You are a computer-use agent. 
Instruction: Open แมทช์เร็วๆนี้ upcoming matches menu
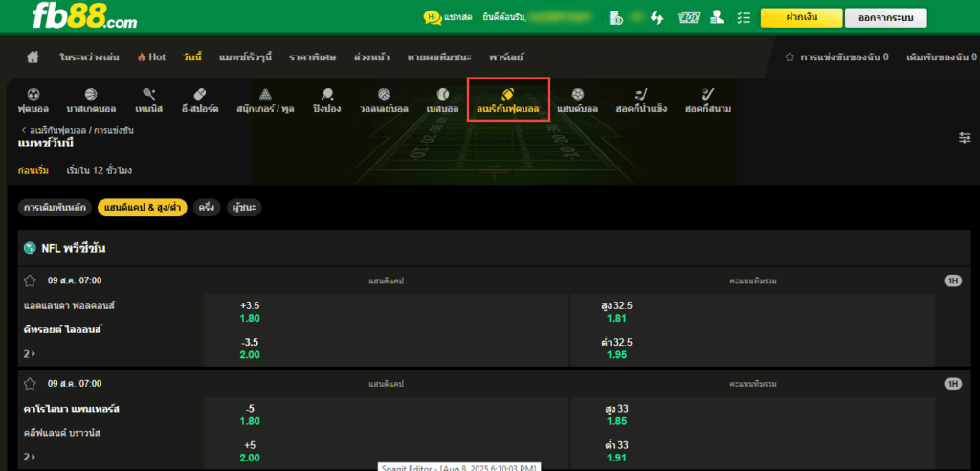click(x=246, y=56)
